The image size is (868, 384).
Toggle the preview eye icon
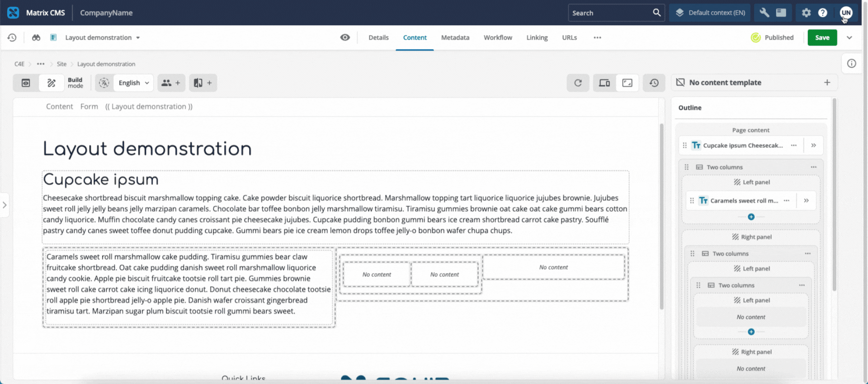point(345,38)
